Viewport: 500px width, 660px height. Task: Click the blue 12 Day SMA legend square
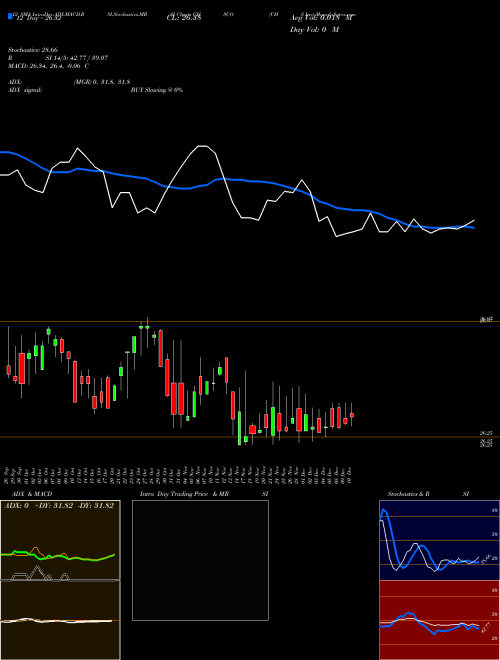10,17
